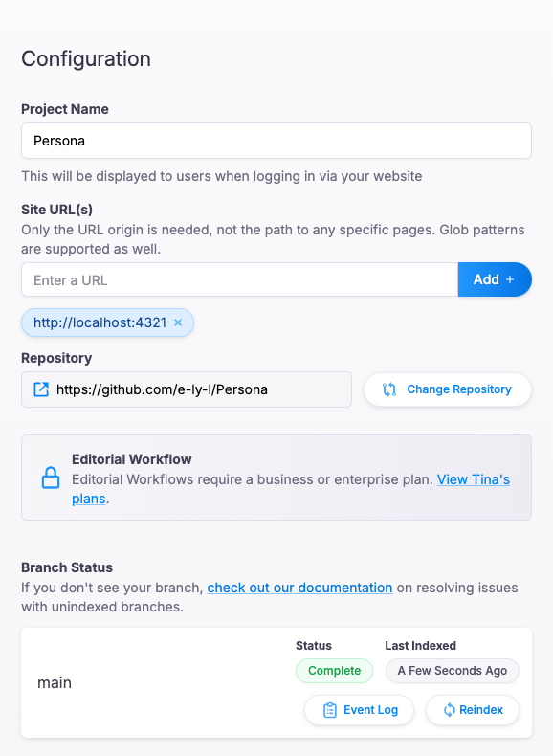Click the lock icon in Editorial Workflow
The image size is (553, 756).
tap(51, 478)
